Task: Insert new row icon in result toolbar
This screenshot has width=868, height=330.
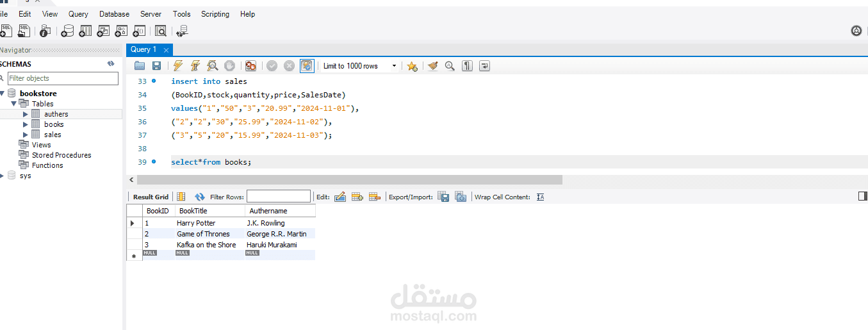Action: [357, 197]
